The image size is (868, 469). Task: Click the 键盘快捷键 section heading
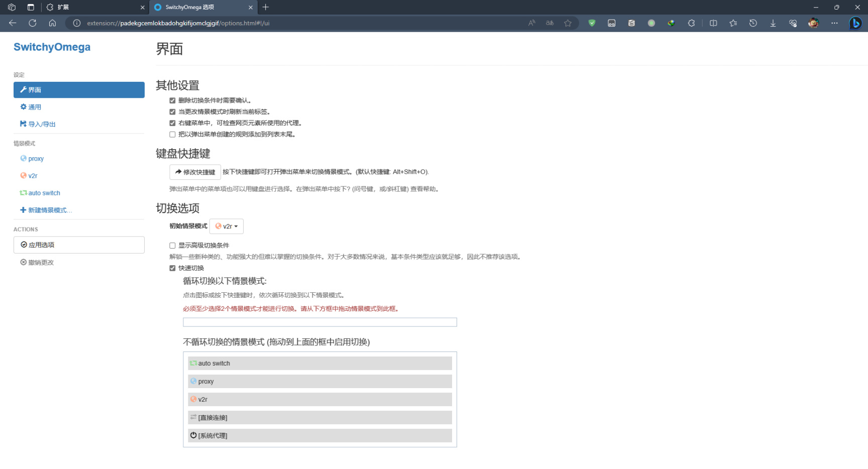[183, 154]
